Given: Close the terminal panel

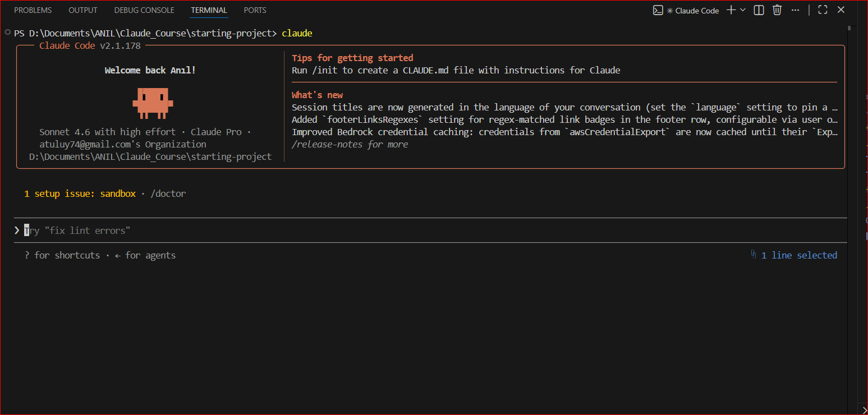Looking at the screenshot, I should 841,10.
